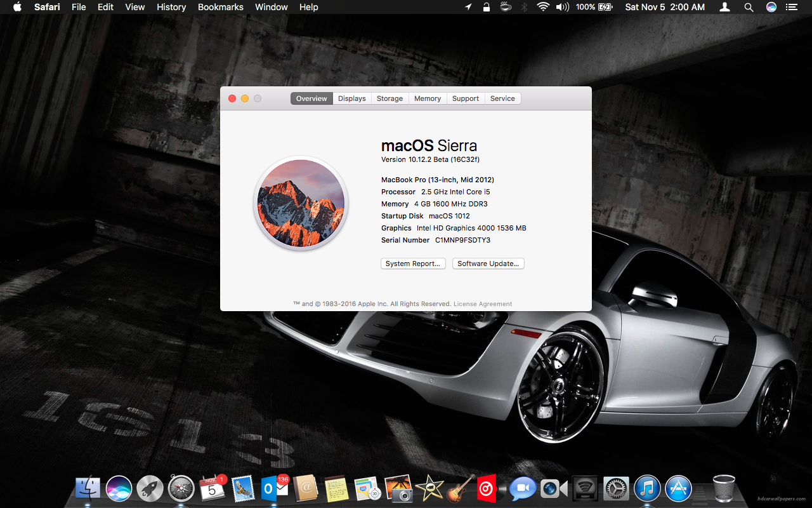The width and height of the screenshot is (812, 508).
Task: Click the Siri icon in menu bar
Action: click(771, 7)
